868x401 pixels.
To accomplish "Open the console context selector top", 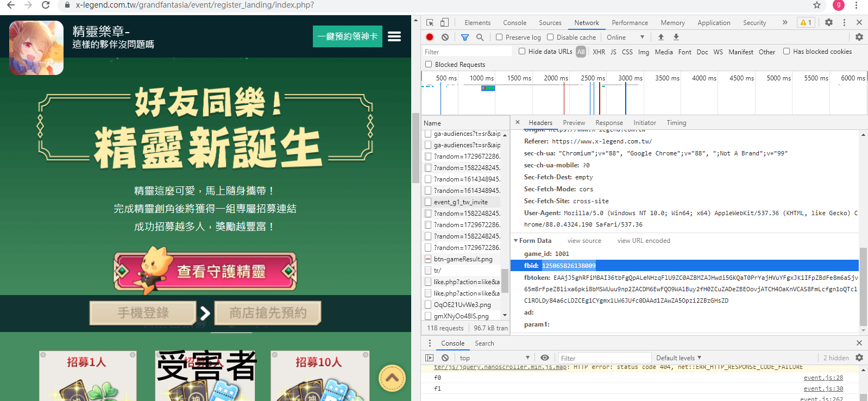I will click(494, 358).
